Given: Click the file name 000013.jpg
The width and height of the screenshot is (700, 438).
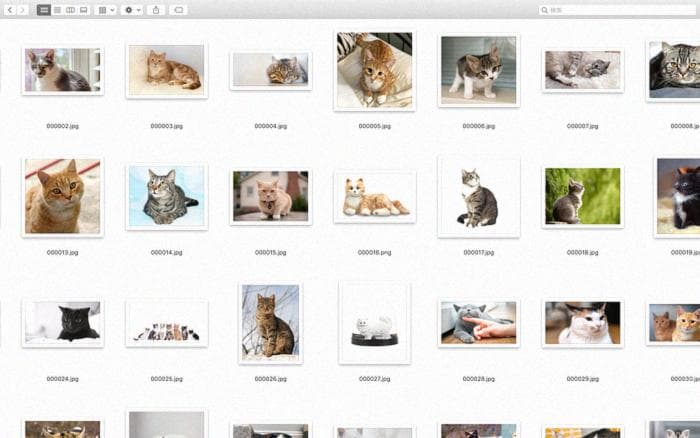Looking at the screenshot, I should pyautogui.click(x=62, y=253).
